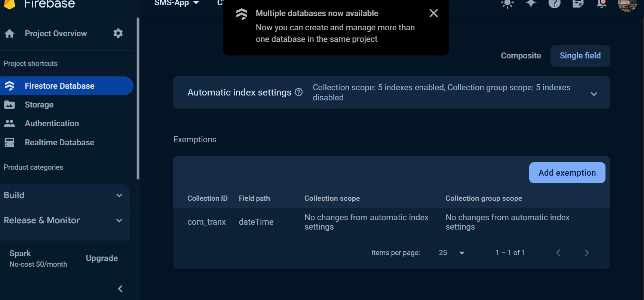Screen dimensions: 644x300
Task: Click info icon beside Automatic index settings
Action: (x=298, y=92)
